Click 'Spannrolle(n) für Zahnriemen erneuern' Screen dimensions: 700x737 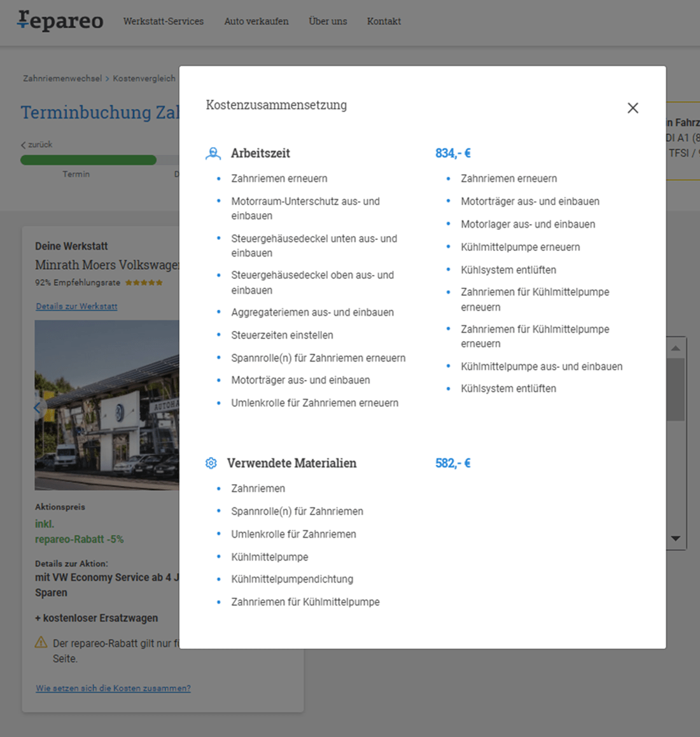click(318, 358)
